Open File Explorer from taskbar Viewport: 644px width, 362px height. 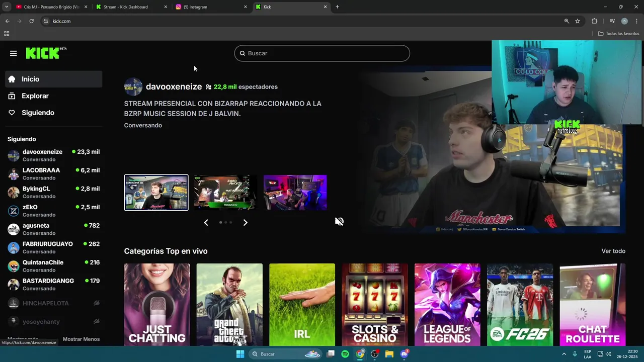[389, 354]
